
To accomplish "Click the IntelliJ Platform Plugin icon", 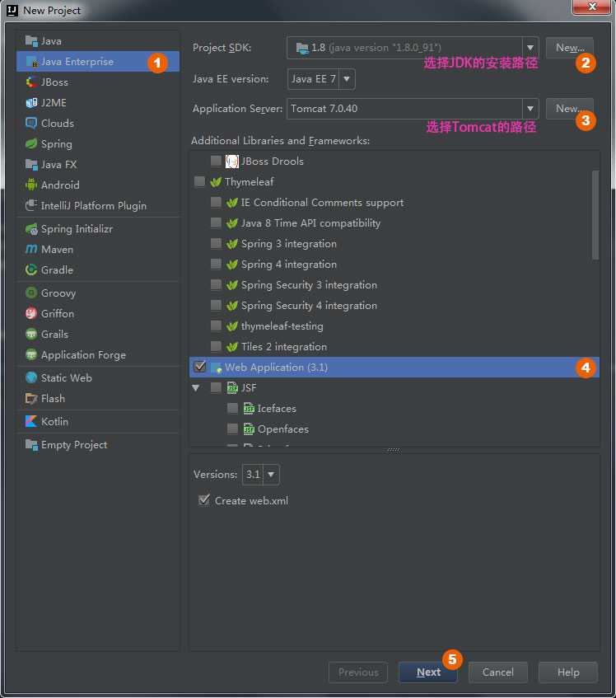I will (31, 206).
